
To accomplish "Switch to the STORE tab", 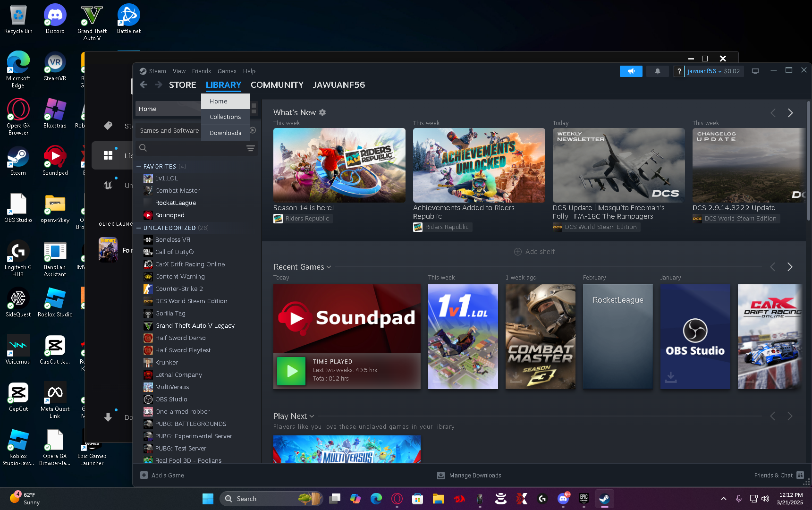I will [182, 85].
